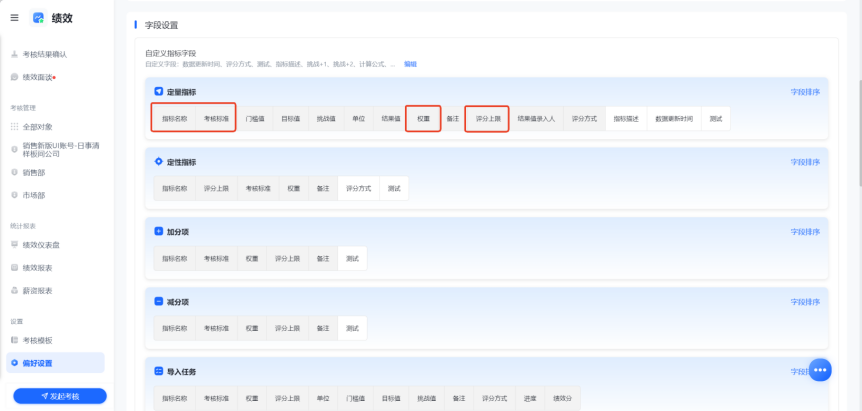This screenshot has height=411, width=862.
Task: Click 评分上限 field in 定性指标
Action: (216, 188)
